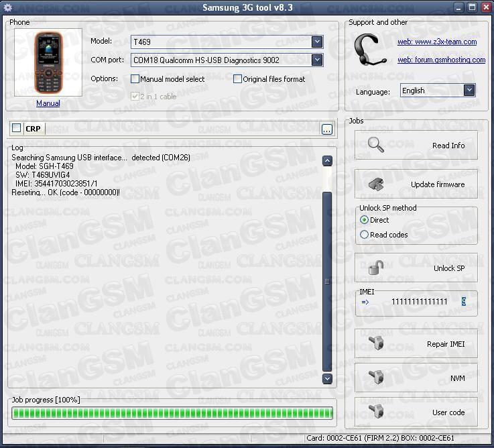
Task: Open the Language dropdown arrow
Action: pyautogui.click(x=469, y=91)
